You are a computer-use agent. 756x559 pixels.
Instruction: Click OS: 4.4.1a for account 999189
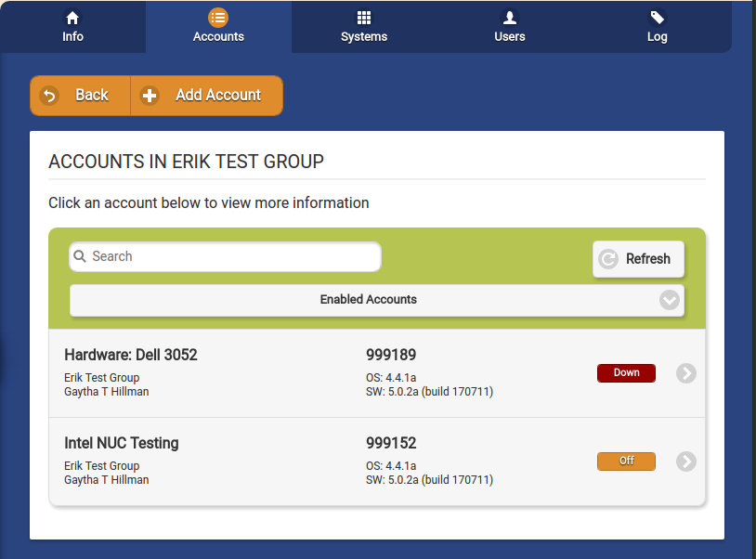[391, 378]
